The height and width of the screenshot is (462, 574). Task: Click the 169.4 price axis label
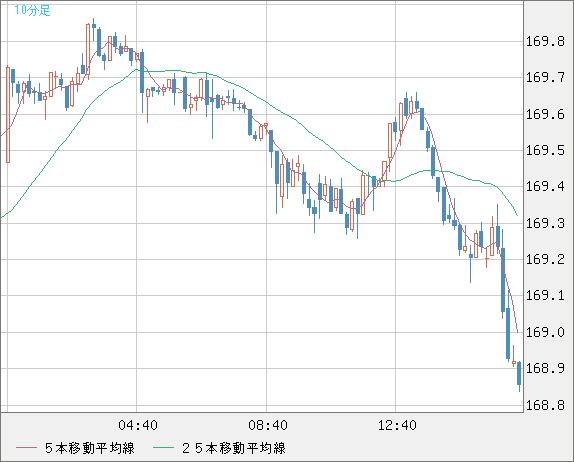[x=545, y=186]
